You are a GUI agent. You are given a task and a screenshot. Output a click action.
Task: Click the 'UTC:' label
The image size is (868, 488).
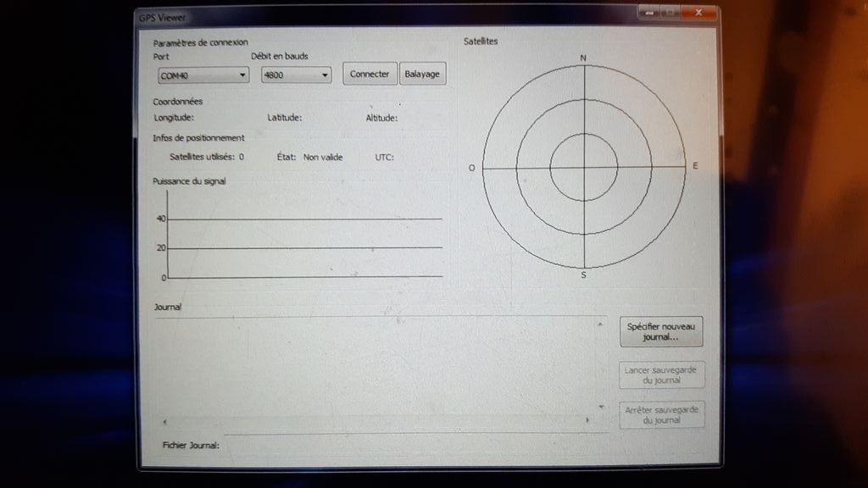coord(384,157)
